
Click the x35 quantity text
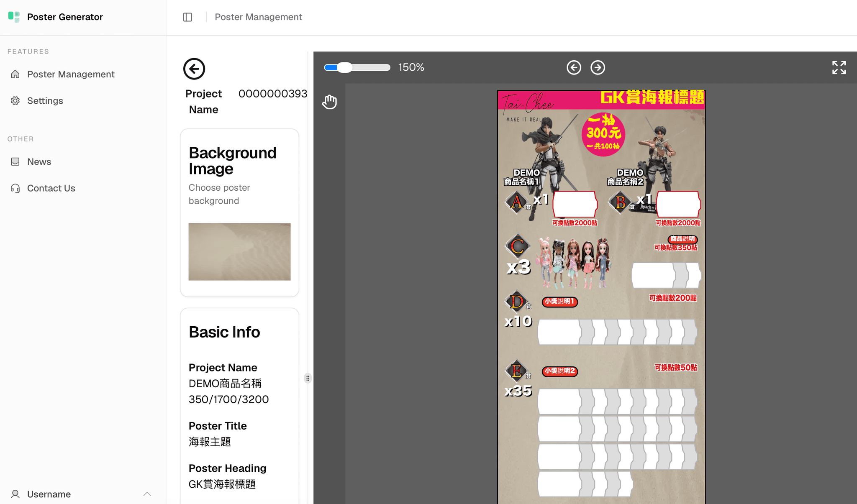click(518, 391)
